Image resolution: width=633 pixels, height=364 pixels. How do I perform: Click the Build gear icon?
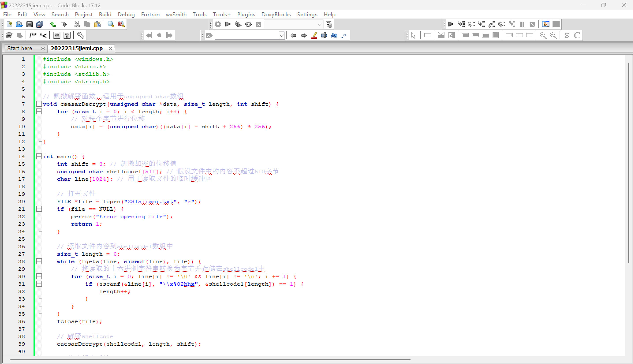[x=218, y=24]
